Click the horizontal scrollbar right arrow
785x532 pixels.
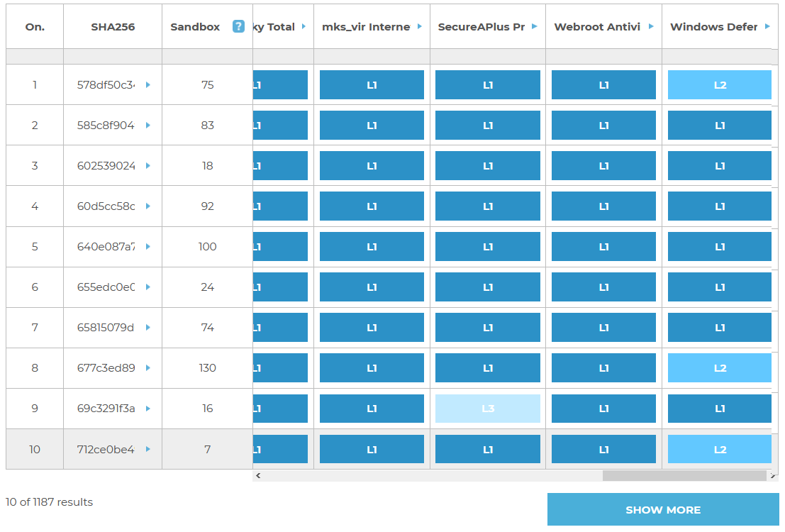coord(774,476)
